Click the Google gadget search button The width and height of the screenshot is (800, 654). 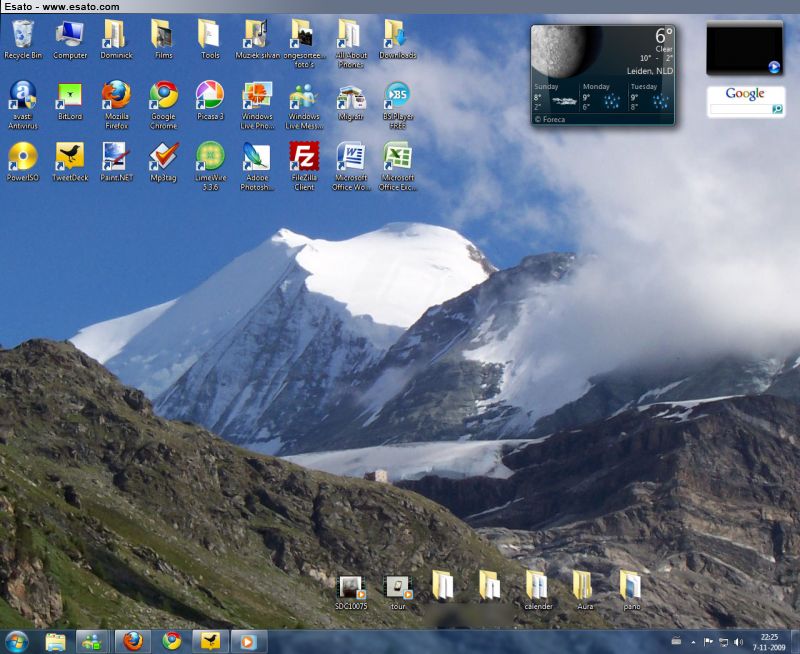pyautogui.click(x=777, y=109)
